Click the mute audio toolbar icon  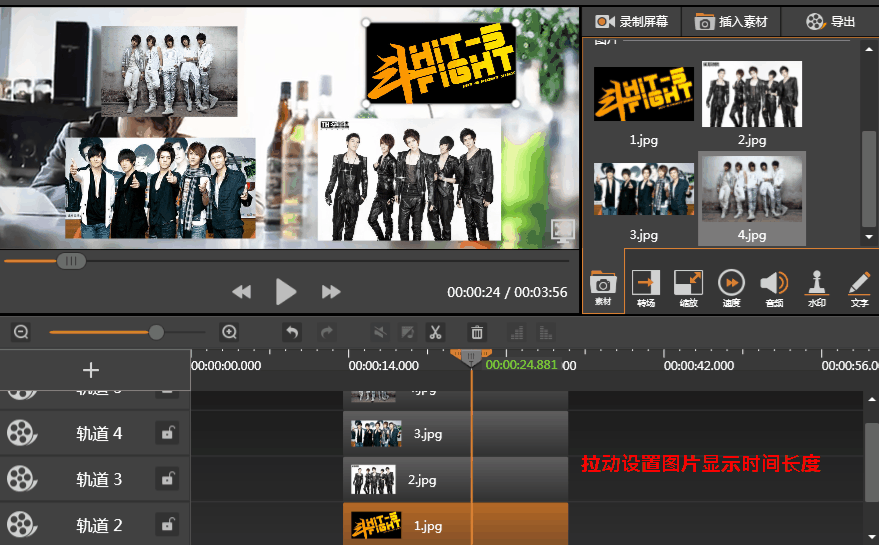coord(380,332)
